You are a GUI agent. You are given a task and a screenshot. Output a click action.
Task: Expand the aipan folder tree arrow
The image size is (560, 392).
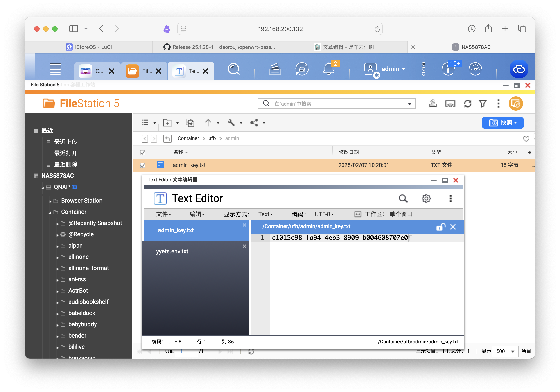point(57,246)
